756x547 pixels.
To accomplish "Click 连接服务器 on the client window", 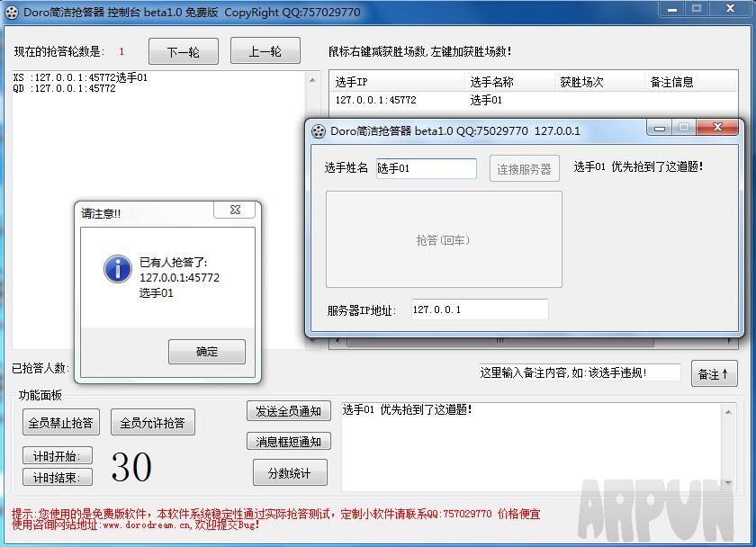I will 523,168.
